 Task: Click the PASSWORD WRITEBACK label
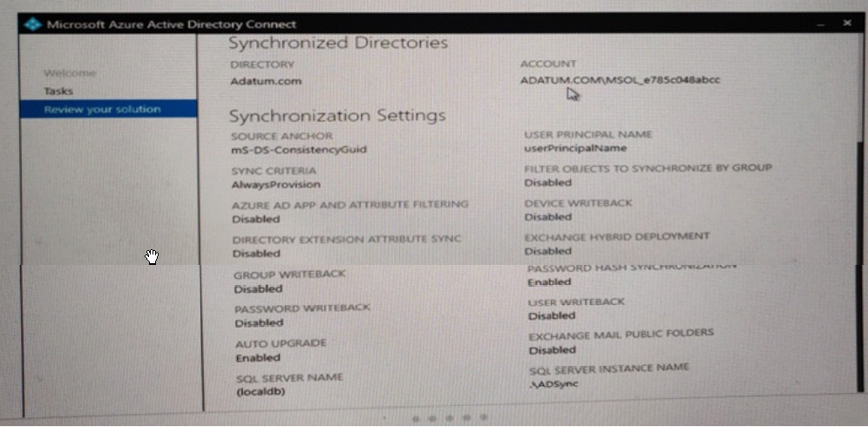pos(302,308)
